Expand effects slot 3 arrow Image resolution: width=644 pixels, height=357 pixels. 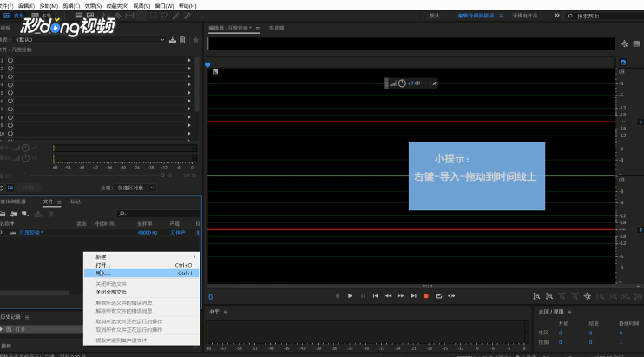[x=189, y=76]
